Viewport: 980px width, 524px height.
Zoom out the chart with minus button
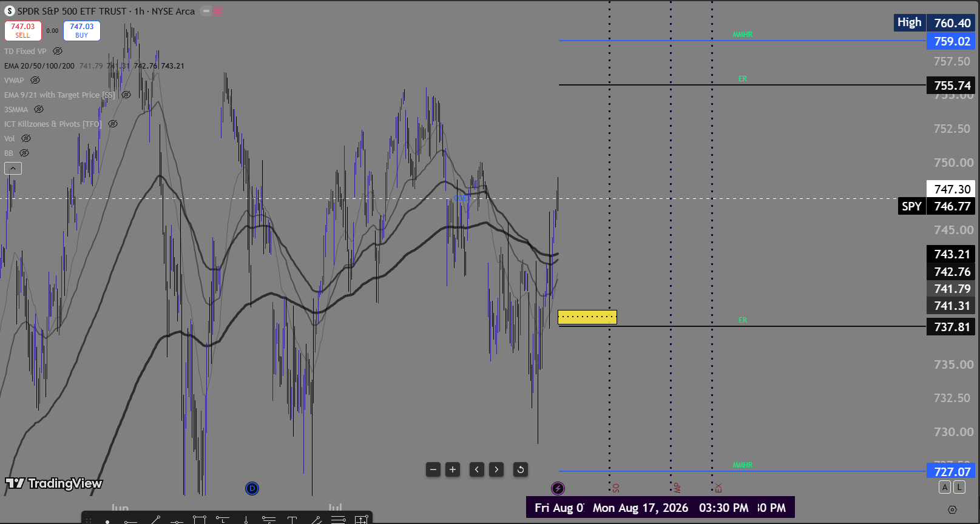pos(433,469)
